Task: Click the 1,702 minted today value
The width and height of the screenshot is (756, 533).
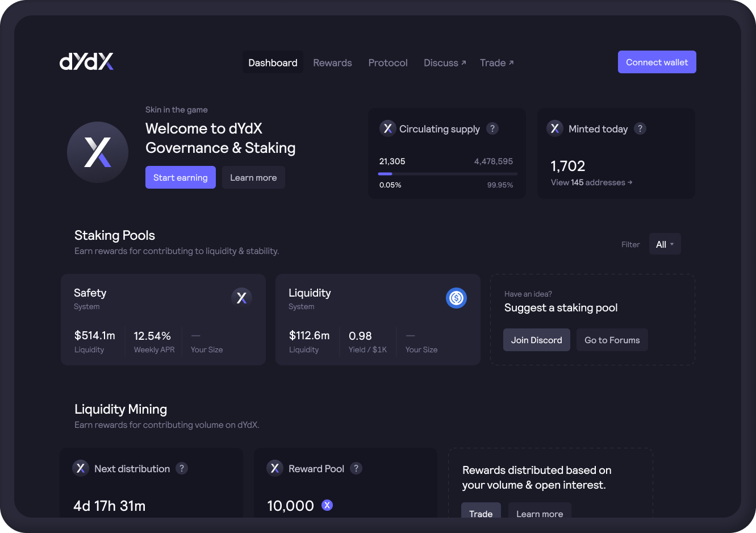Action: (568, 166)
